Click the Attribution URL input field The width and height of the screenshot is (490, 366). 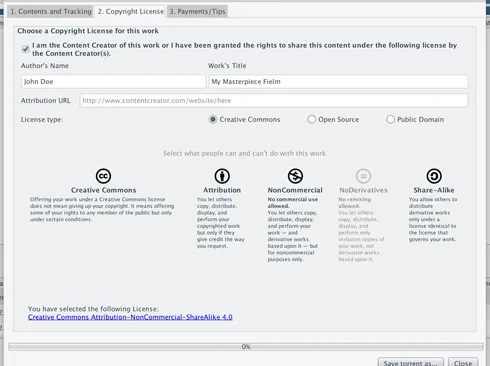tap(274, 100)
